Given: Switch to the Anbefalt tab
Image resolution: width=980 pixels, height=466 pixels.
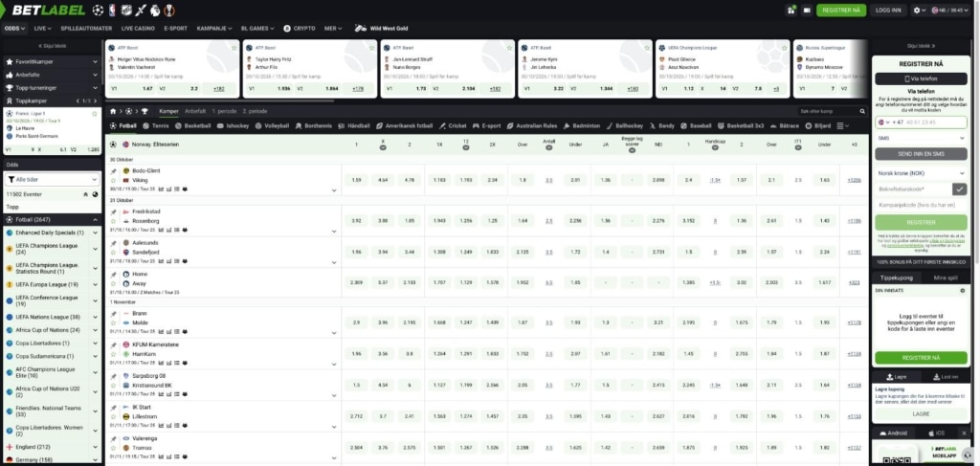Looking at the screenshot, I should 195,111.
